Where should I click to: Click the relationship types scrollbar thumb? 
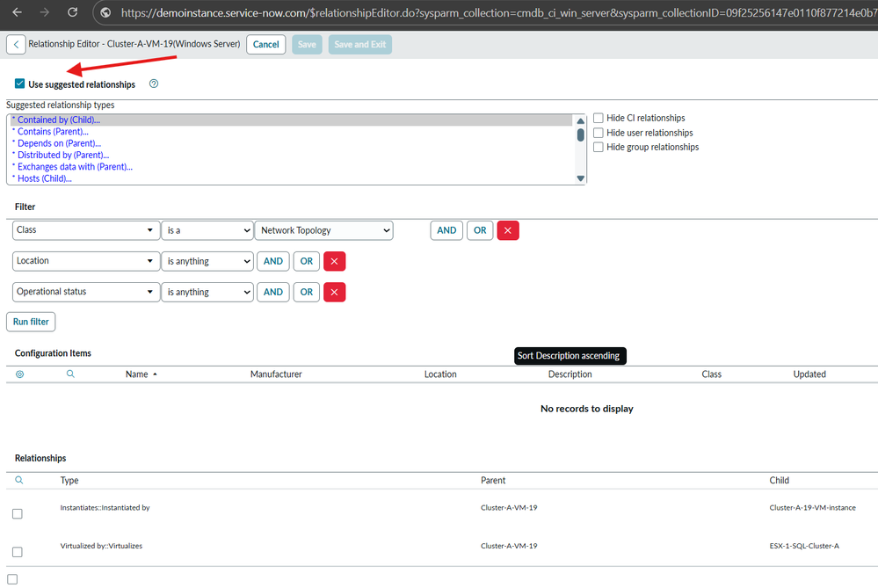point(581,134)
